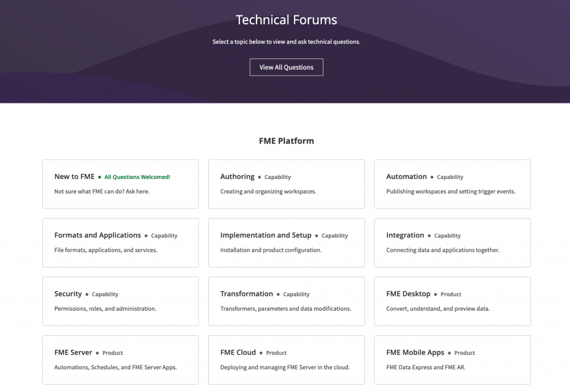
Task: Click the Technical Forums page heading
Action: [x=286, y=19]
